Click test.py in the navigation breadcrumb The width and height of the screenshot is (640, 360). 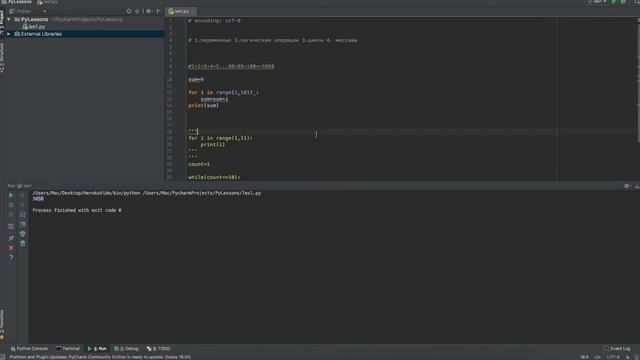[x=47, y=2]
